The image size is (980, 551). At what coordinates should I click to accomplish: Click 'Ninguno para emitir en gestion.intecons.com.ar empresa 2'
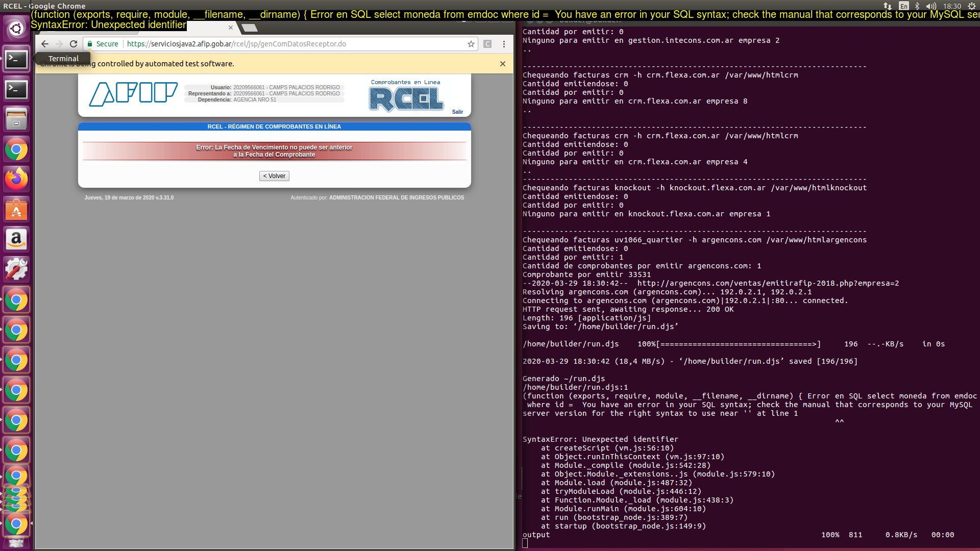[x=651, y=40]
